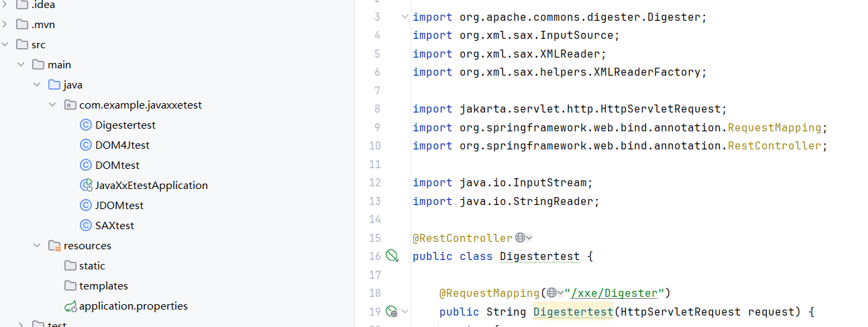Click the import org.xml.sax.XMLReader line
Viewport: 868px width, 327px height.
click(510, 54)
